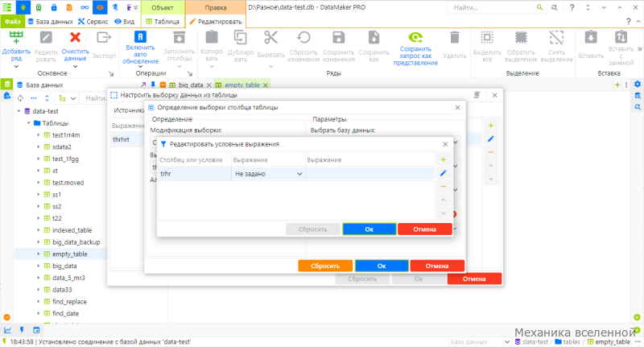Select the trhr condition row cell

pos(195,174)
